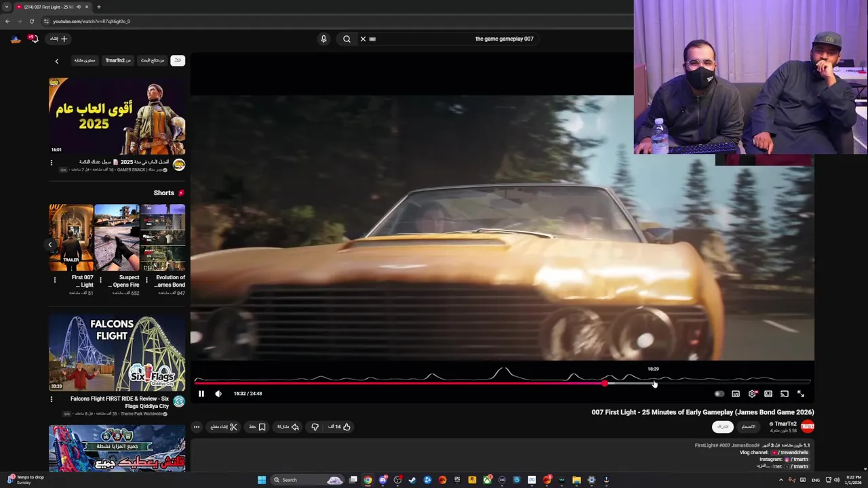The image size is (868, 488).
Task: Select the 'All' filter chip
Action: [178, 60]
